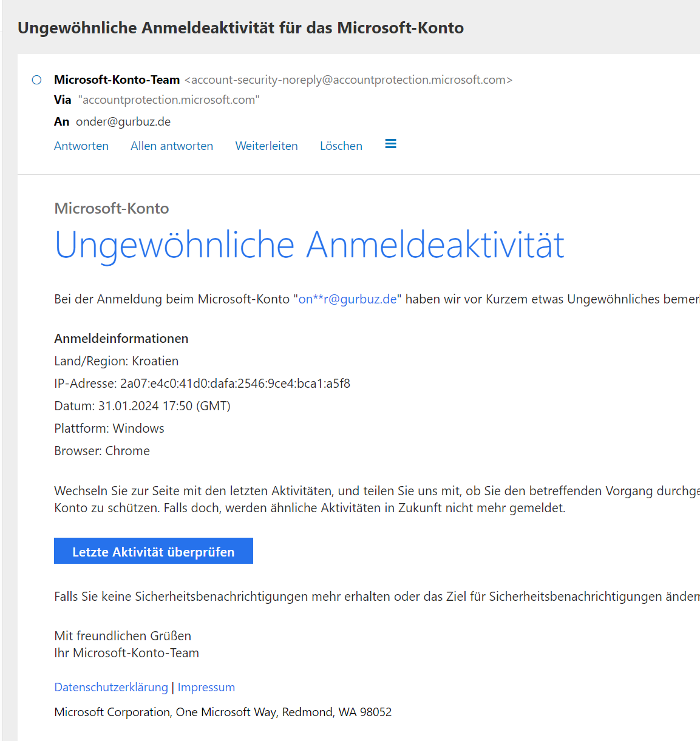700x741 pixels.
Task: Click the Antworten reply link
Action: pos(81,146)
